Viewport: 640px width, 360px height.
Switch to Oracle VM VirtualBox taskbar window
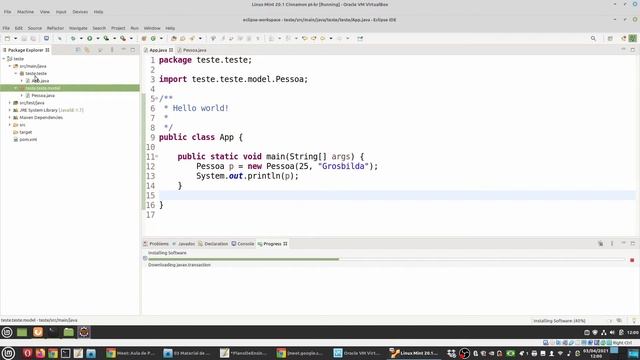click(x=357, y=353)
